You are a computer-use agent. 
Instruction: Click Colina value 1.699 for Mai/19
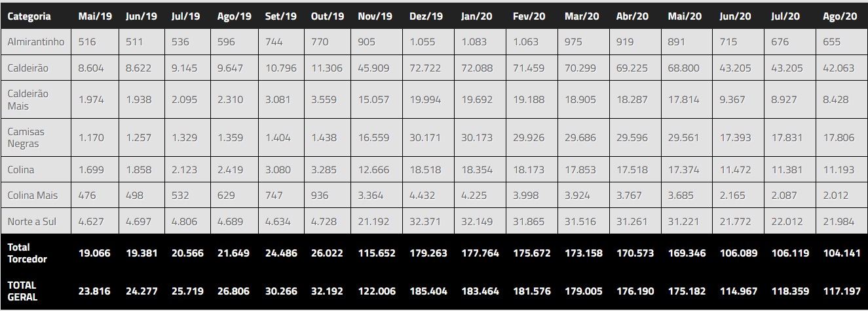tap(91, 170)
